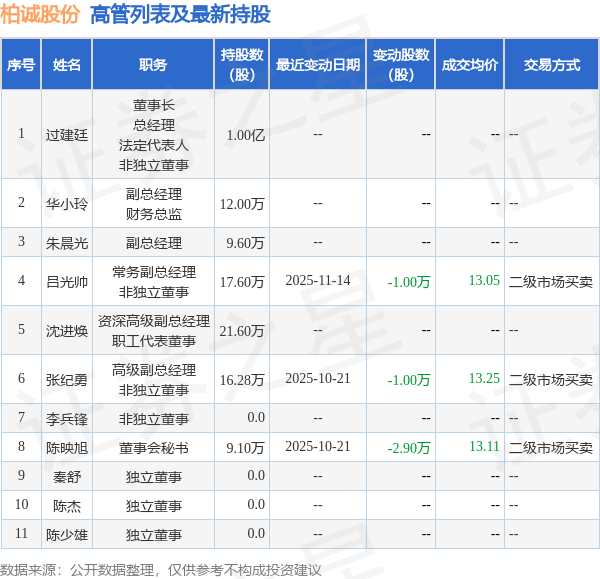The height and width of the screenshot is (579, 600).
Task: Click the 数据来源 footer disclaimer text
Action: click(161, 570)
